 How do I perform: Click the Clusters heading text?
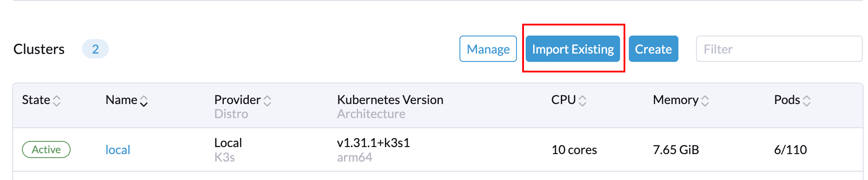click(x=39, y=49)
